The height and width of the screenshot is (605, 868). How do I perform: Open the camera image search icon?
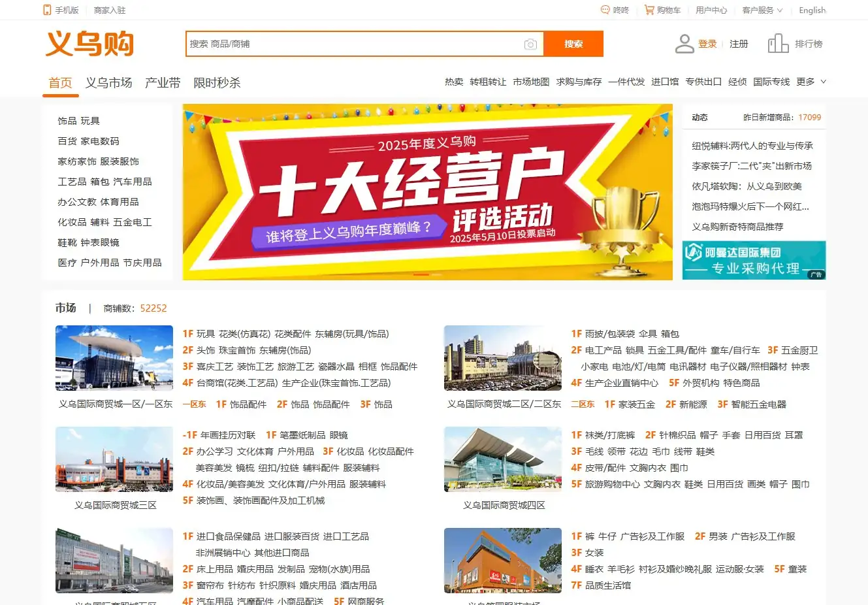point(530,44)
